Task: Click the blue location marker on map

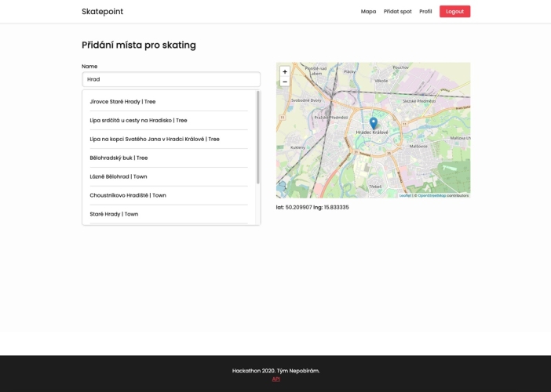Action: tap(374, 123)
